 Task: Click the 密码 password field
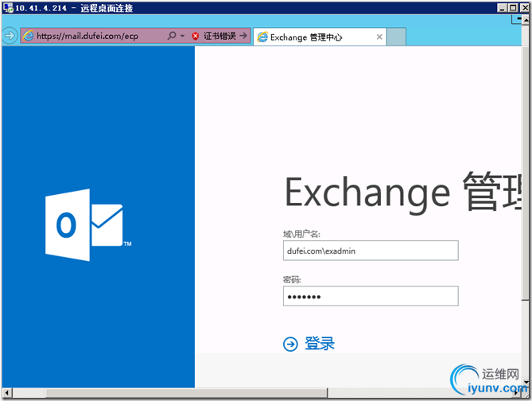pyautogui.click(x=371, y=296)
